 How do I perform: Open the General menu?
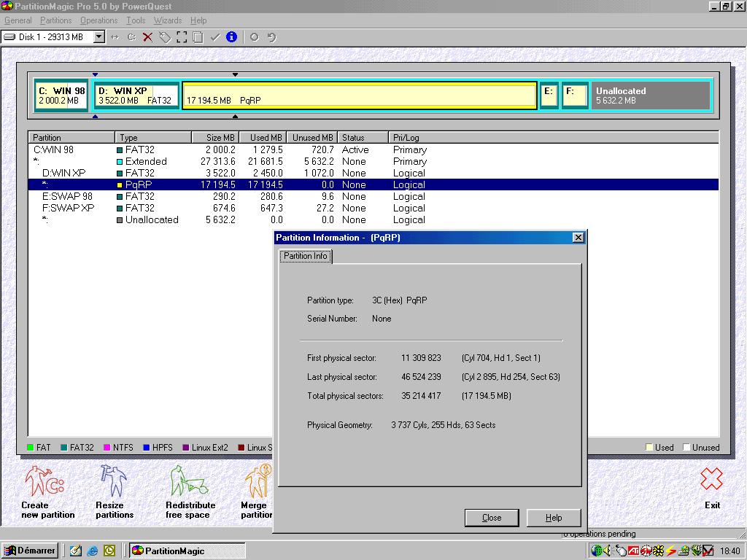(18, 20)
